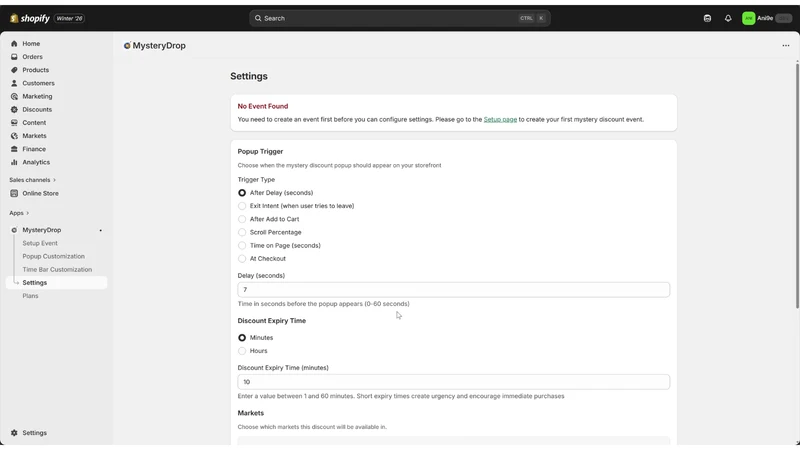Click the No Event Found heading
The image size is (800, 450).
[263, 106]
